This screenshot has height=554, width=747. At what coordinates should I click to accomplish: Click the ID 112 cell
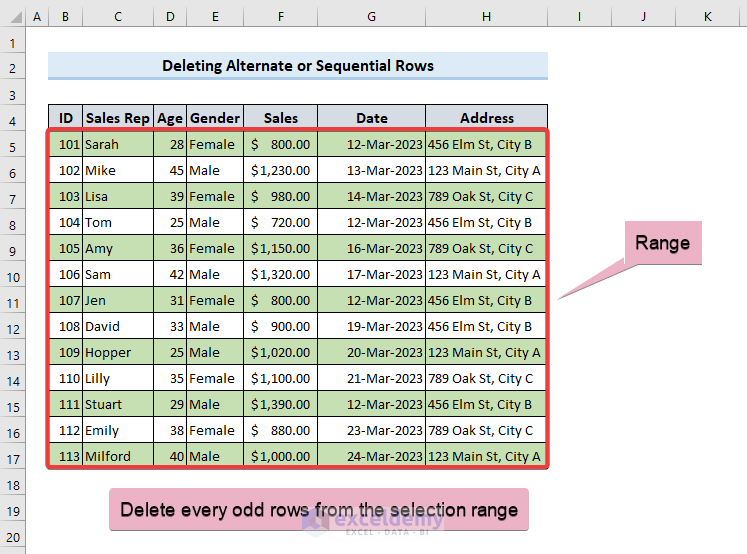click(65, 430)
